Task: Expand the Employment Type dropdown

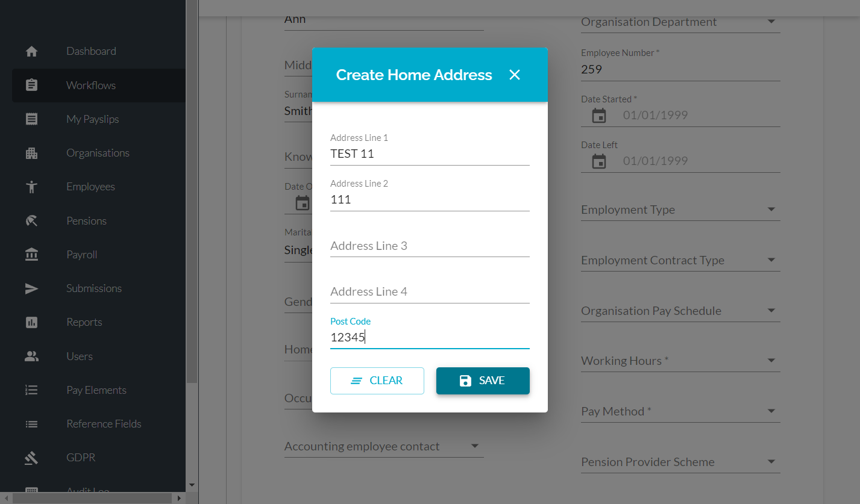Action: 680,210
